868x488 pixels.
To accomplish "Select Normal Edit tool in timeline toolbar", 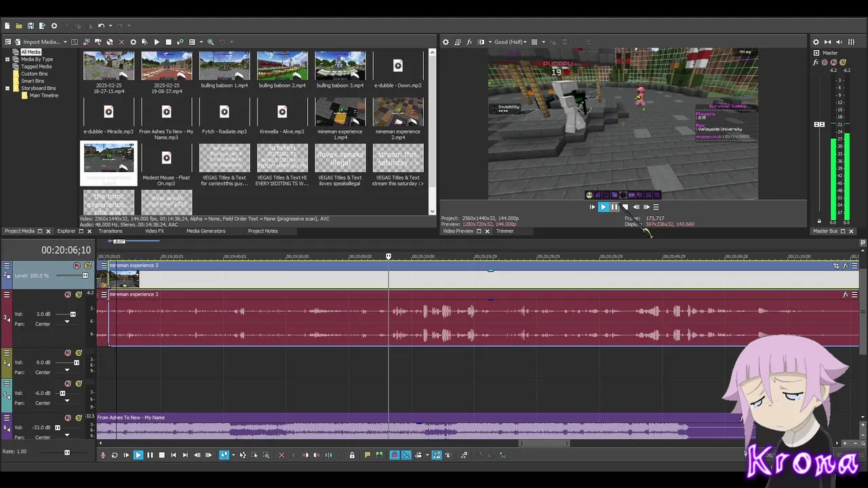I will click(224, 455).
